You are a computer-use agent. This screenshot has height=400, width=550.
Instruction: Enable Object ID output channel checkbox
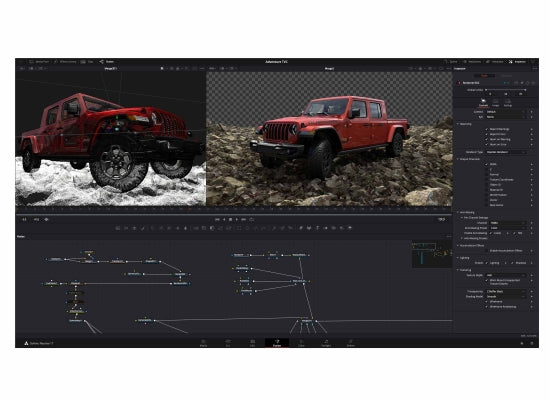(x=487, y=185)
